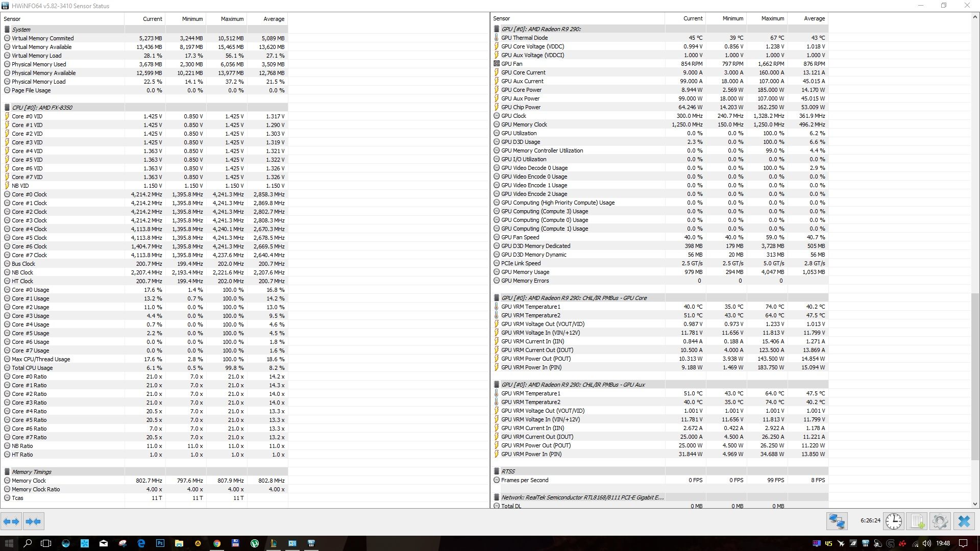The height and width of the screenshot is (551, 980).
Task: Open the floppy disk app in the taskbar
Action: coord(236,543)
